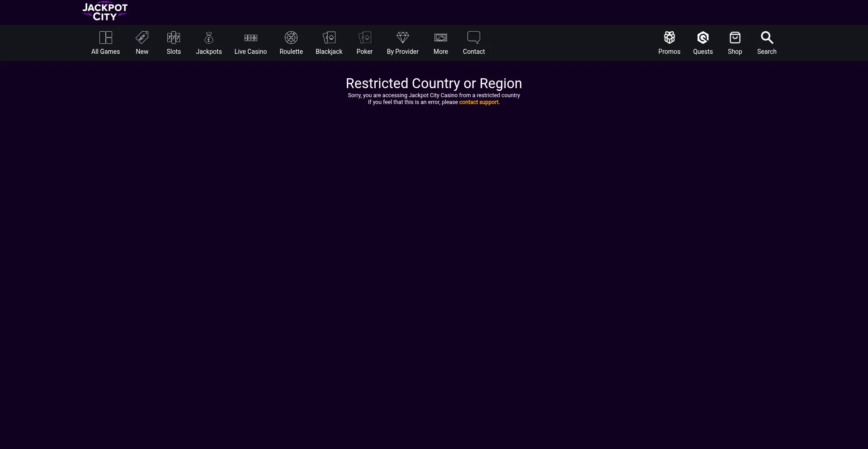Click the More text label
Image resolution: width=868 pixels, height=449 pixels.
(441, 52)
